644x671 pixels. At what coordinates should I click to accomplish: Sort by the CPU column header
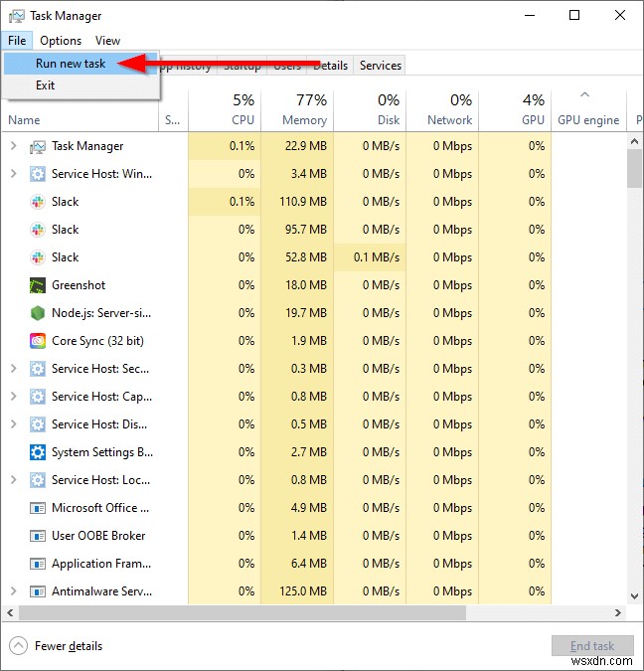(x=225, y=110)
